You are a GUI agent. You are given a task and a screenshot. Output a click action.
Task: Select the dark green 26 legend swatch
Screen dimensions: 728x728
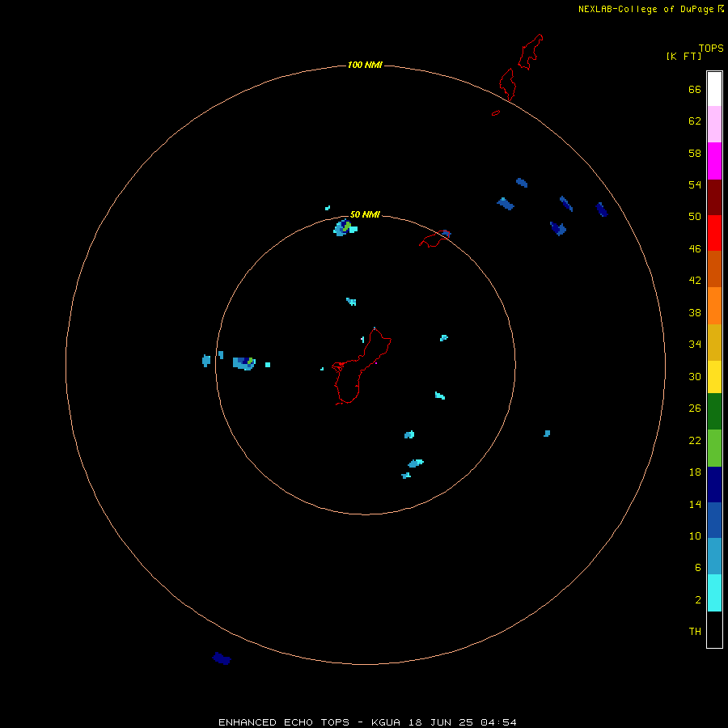(x=714, y=412)
